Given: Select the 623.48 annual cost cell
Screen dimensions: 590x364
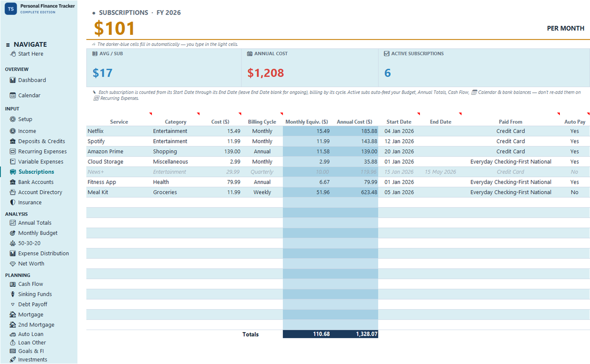Looking at the screenshot, I should (x=355, y=193).
